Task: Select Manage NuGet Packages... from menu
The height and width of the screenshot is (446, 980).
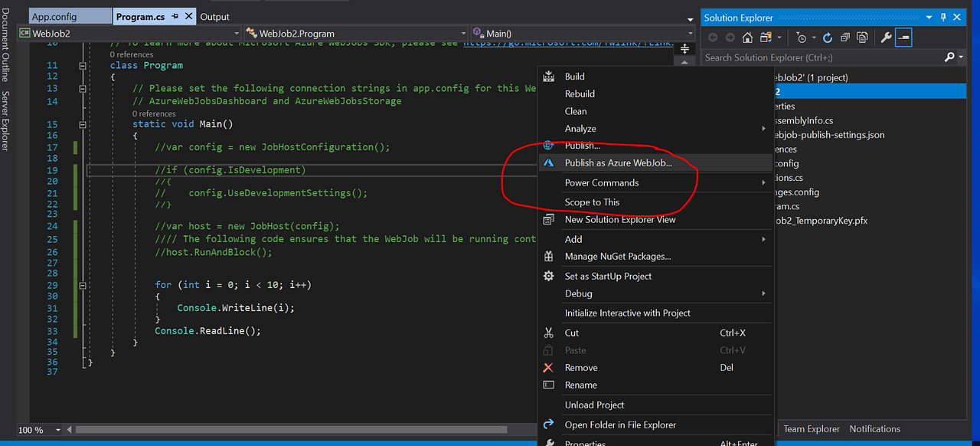Action: click(x=617, y=256)
